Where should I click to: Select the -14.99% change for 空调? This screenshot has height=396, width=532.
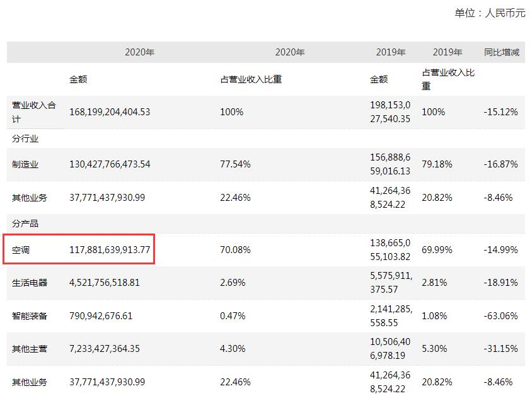coord(500,250)
